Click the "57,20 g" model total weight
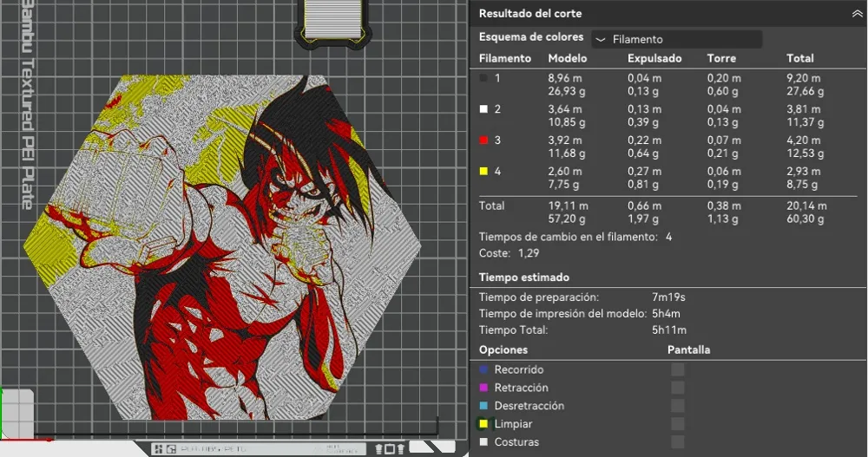This screenshot has height=457, width=868. pos(567,219)
